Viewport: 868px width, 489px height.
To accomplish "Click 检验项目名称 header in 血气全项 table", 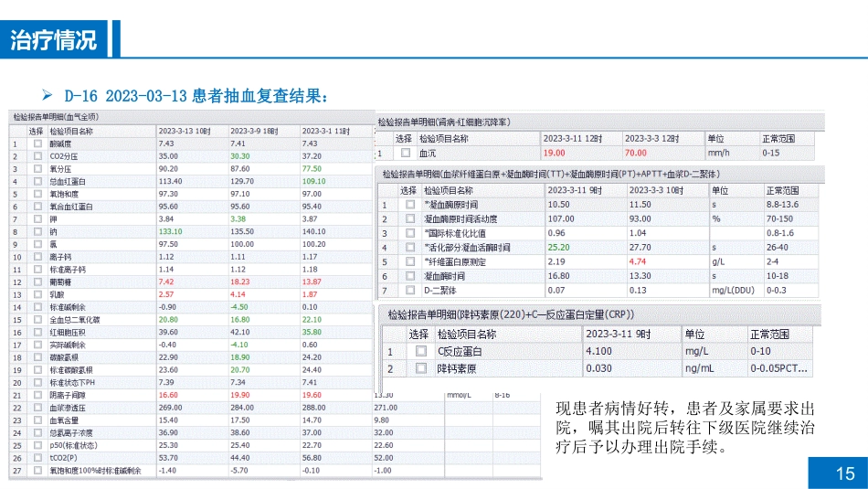I will (x=71, y=132).
